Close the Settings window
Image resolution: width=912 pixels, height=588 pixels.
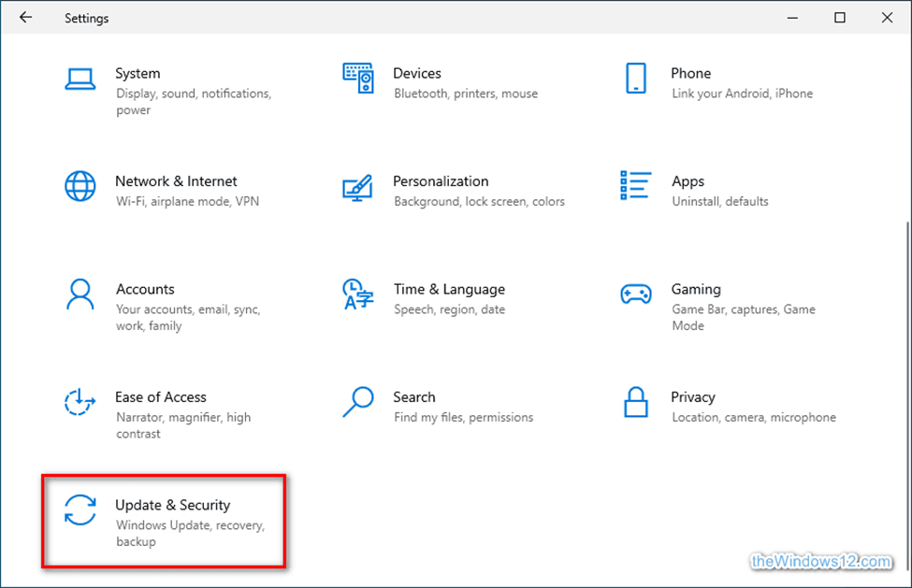(887, 18)
